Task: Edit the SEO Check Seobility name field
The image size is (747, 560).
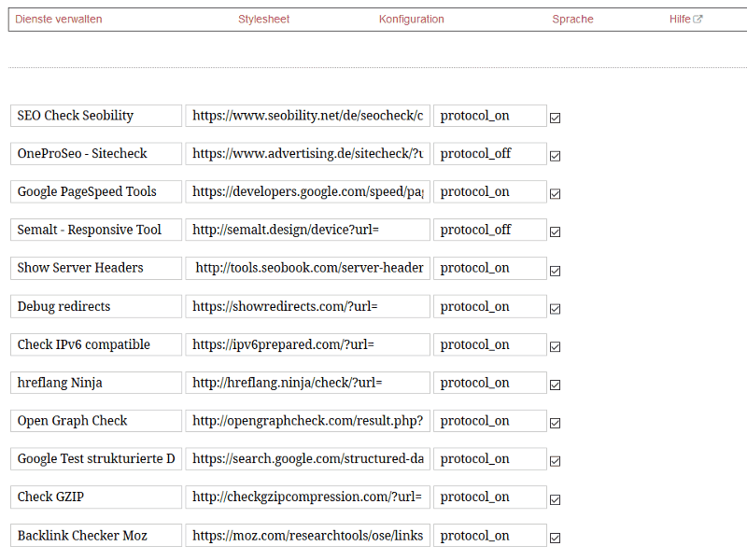Action: (x=96, y=116)
